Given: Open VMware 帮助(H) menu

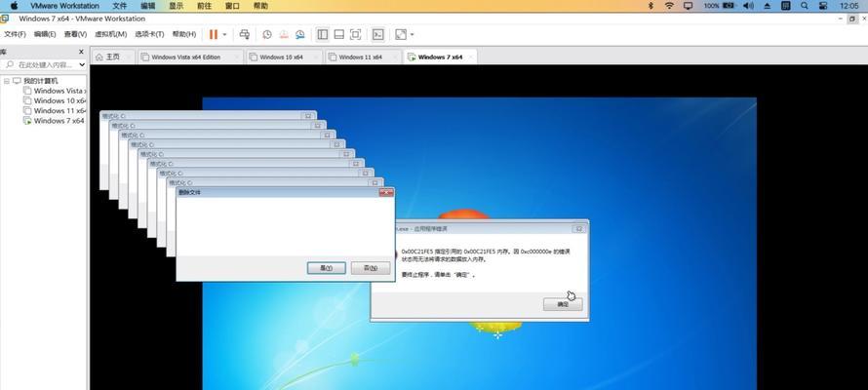Looking at the screenshot, I should (x=183, y=34).
